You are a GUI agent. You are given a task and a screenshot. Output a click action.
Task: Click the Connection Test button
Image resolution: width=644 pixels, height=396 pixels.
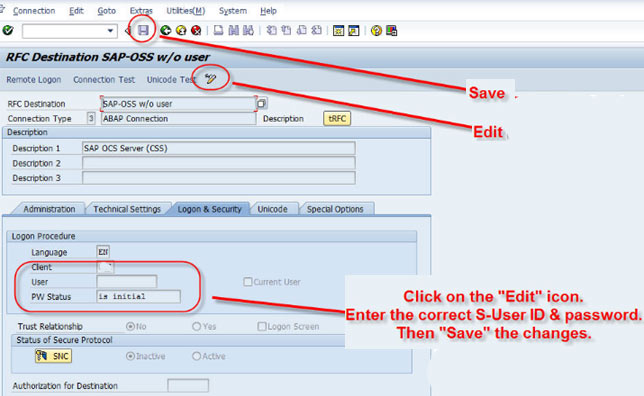click(x=104, y=79)
